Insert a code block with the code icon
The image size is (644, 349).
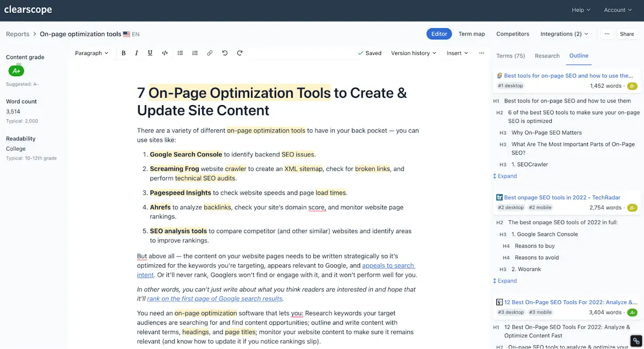165,53
